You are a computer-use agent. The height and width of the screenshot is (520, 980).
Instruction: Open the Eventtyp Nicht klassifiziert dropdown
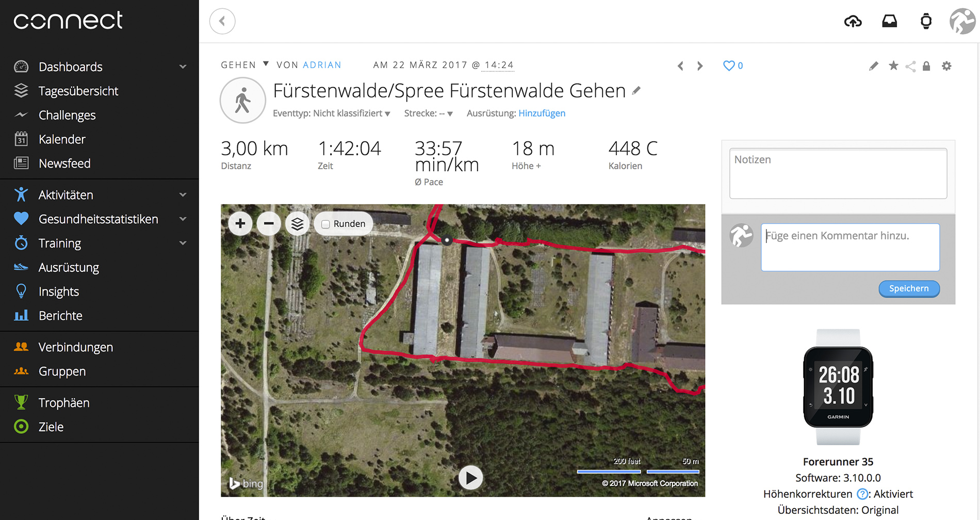click(331, 113)
